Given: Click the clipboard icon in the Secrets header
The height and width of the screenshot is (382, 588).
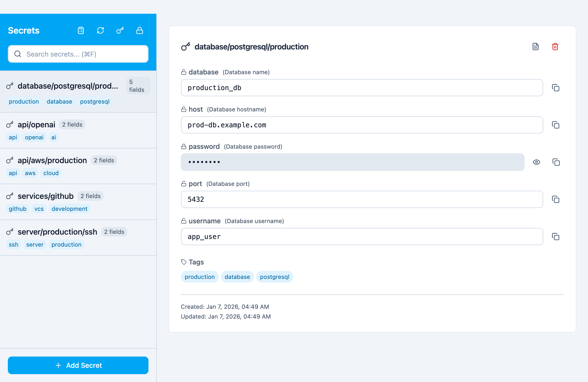Looking at the screenshot, I should 81,30.
